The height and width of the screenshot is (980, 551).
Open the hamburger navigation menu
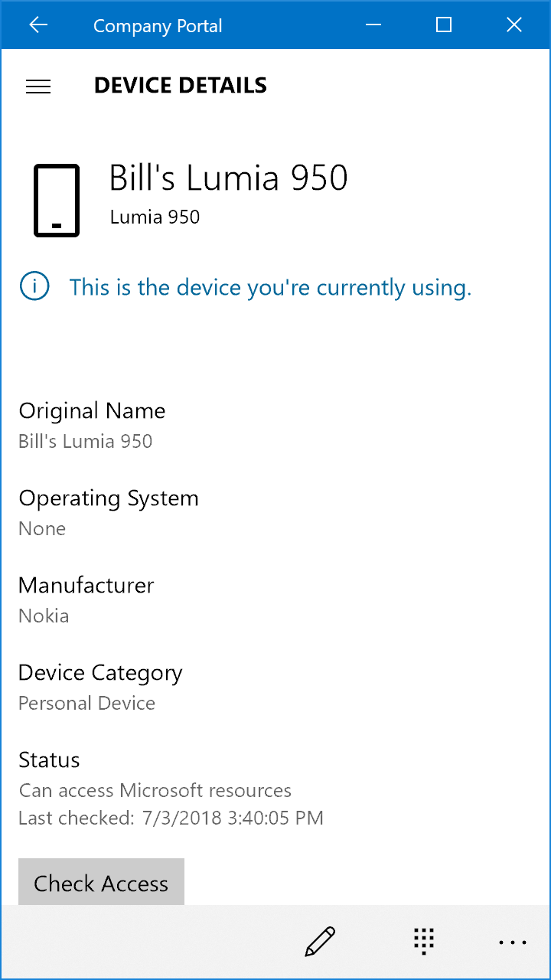38,87
